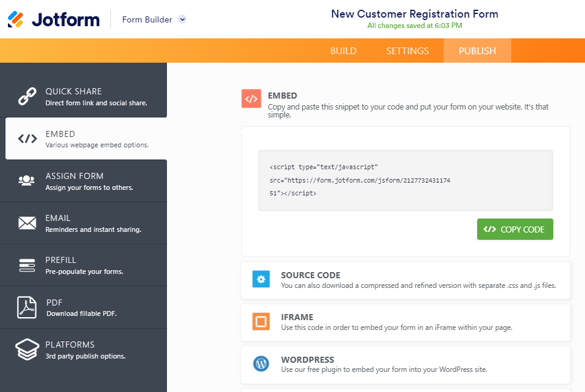This screenshot has height=392, width=585.
Task: Open the PDF download section
Action: point(83,307)
